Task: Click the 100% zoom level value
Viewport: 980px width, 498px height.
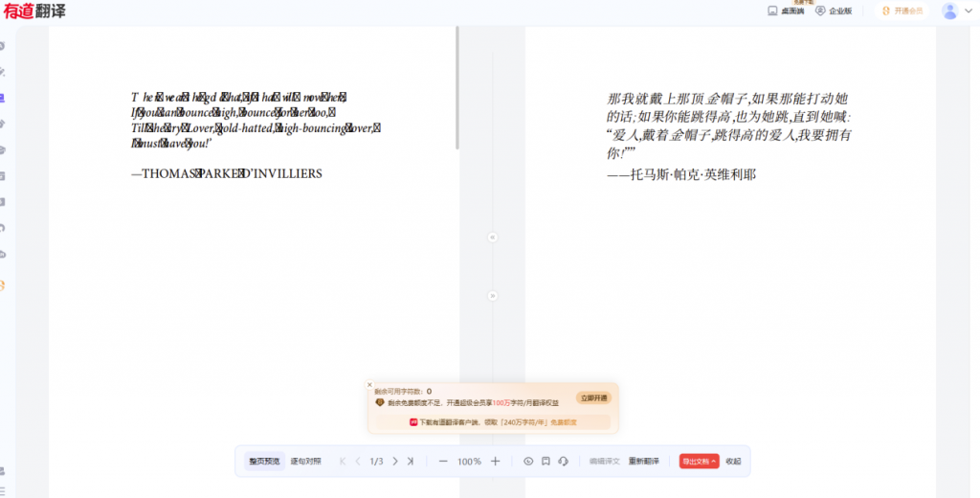Action: point(469,461)
